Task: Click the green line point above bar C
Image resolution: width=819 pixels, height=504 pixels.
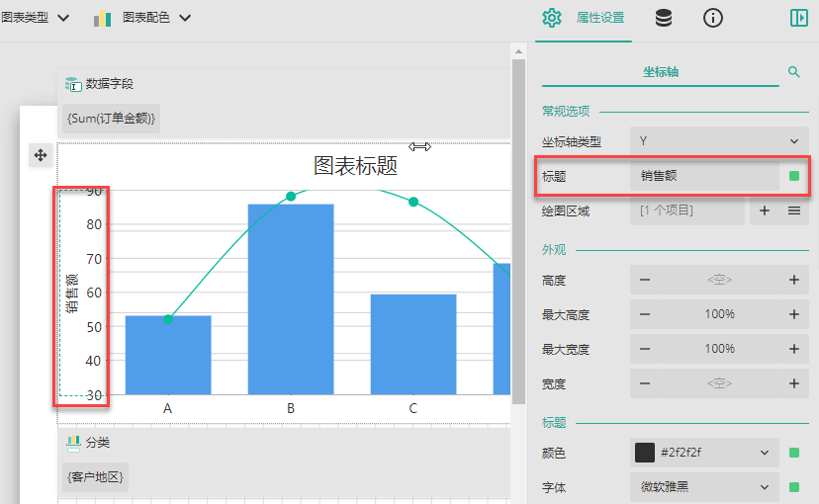Action: (x=413, y=202)
